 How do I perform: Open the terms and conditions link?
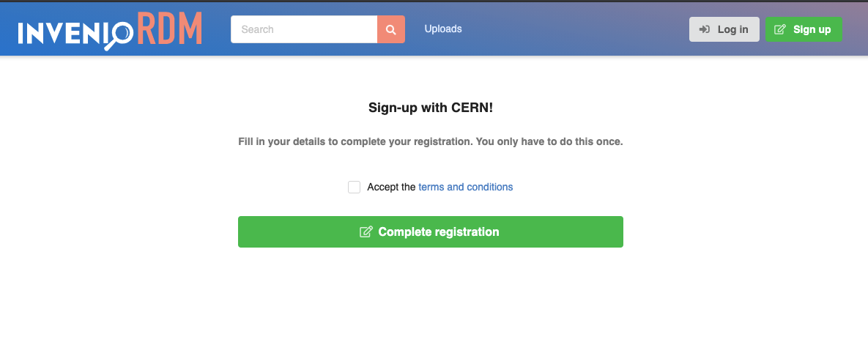pos(466,188)
